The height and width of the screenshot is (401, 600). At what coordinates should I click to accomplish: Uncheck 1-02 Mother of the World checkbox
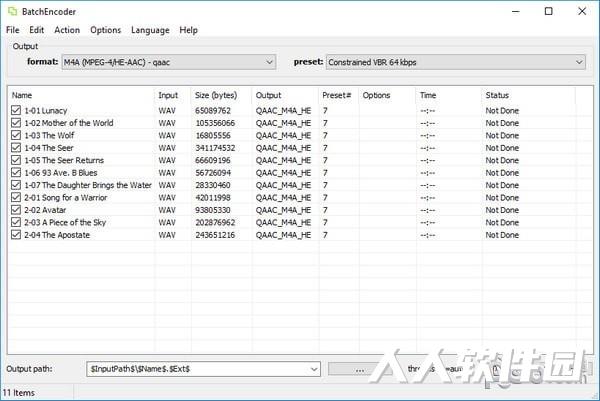point(16,123)
